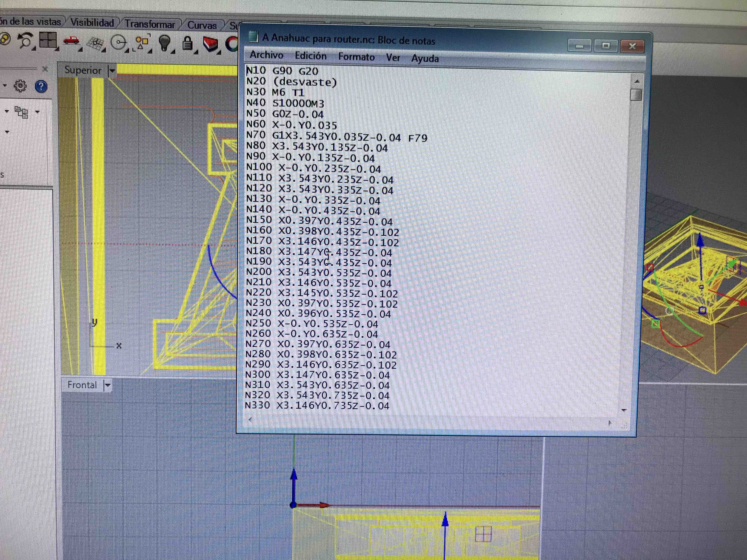Viewport: 747px width, 560px height.
Task: Click the padlock lock icon
Action: pyautogui.click(x=187, y=43)
